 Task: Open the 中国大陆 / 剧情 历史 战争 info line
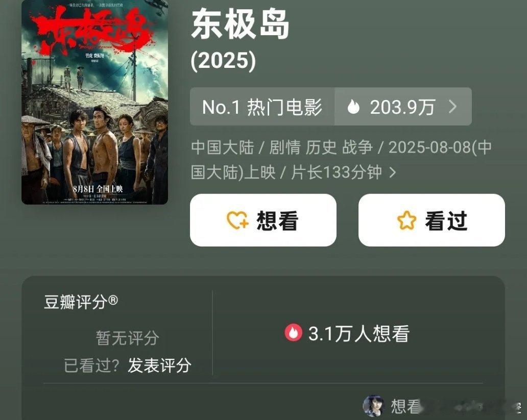[x=341, y=160]
